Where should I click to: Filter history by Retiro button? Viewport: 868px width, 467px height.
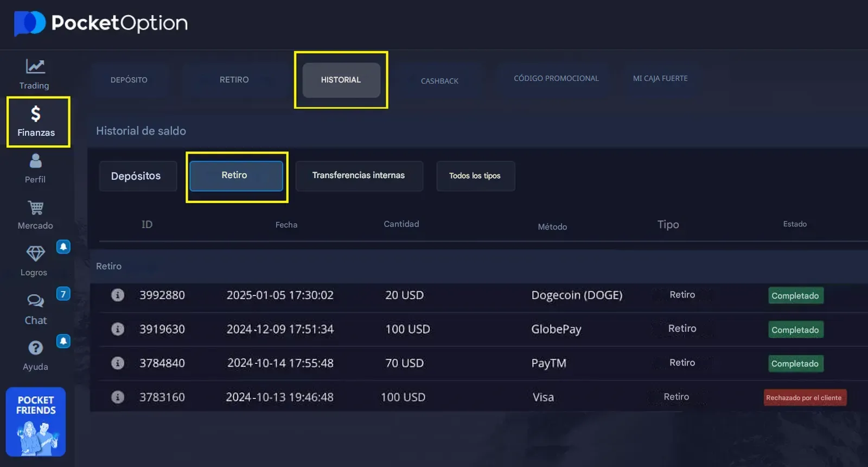tap(236, 176)
